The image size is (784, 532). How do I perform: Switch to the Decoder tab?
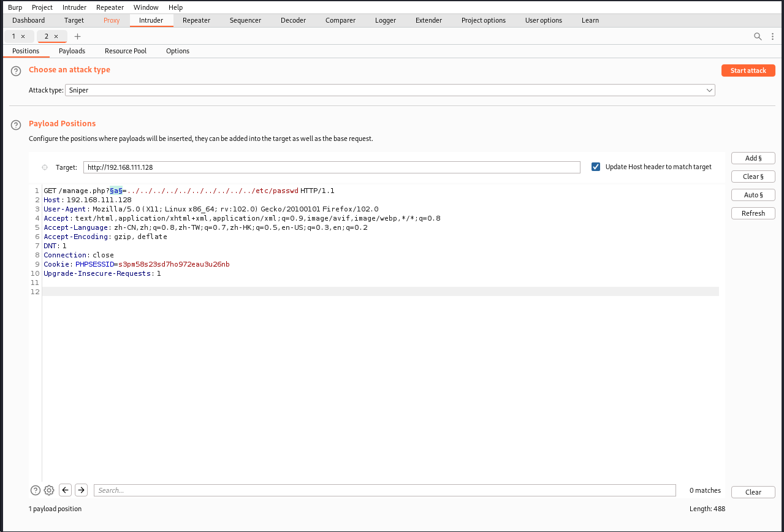coord(293,20)
